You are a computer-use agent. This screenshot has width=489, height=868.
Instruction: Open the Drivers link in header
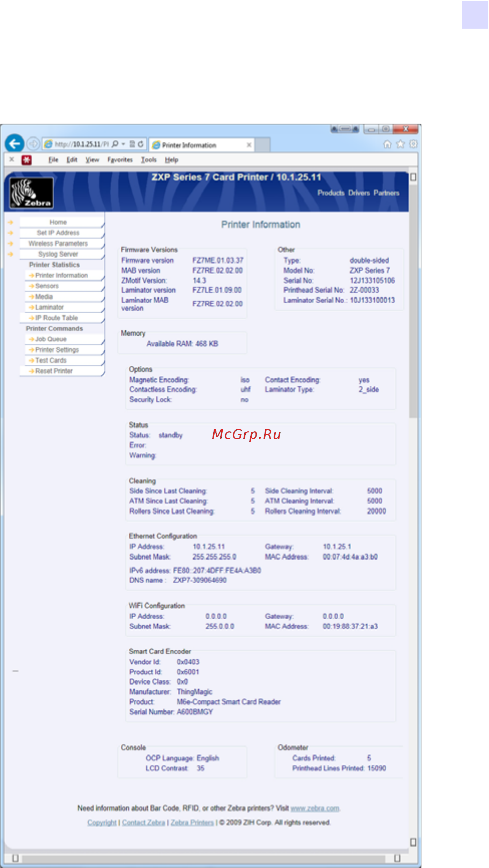[x=359, y=193]
